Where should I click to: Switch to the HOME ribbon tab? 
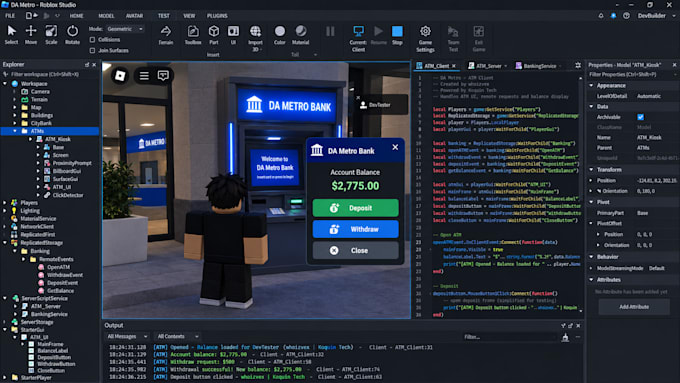point(76,16)
